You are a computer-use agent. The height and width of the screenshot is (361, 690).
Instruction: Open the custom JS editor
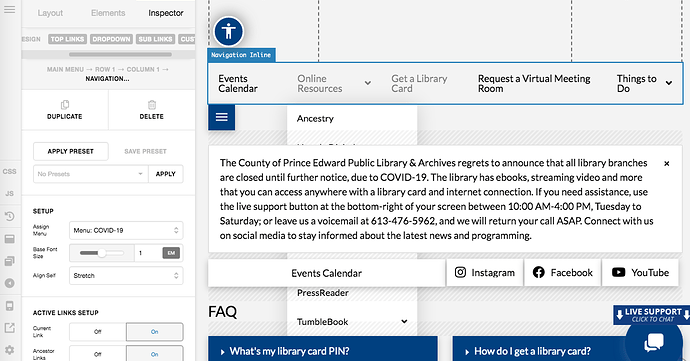[x=9, y=193]
